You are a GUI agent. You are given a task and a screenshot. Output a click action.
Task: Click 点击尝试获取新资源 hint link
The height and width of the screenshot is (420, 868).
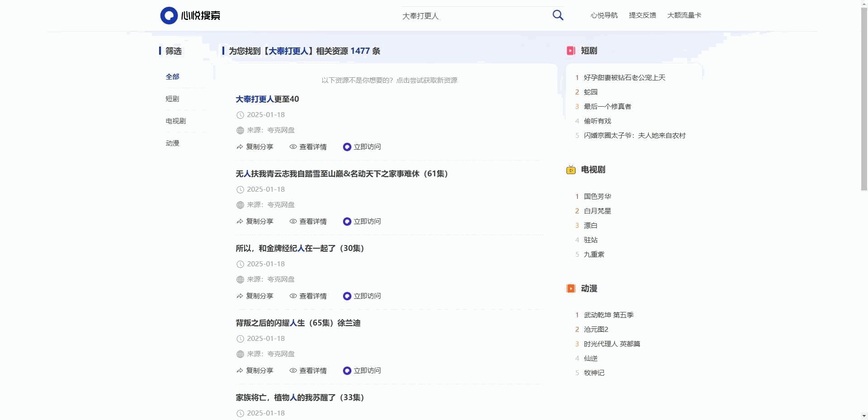426,80
